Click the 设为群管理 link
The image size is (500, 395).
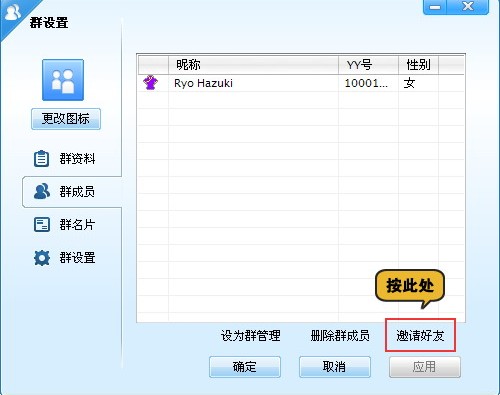(x=250, y=336)
